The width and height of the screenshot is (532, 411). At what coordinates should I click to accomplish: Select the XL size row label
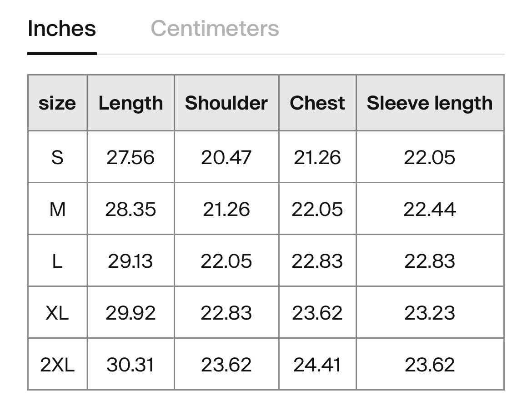pos(57,313)
